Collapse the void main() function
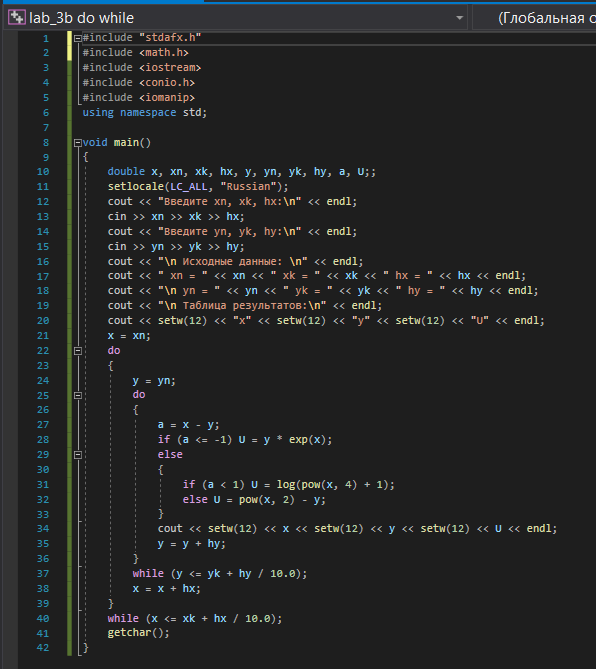Viewport: 596px width, 669px height. pos(78,143)
